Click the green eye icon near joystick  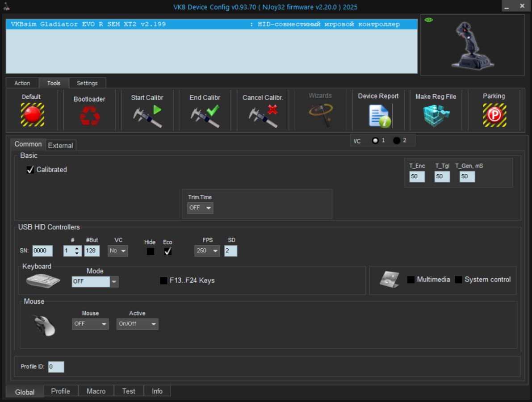(x=428, y=20)
